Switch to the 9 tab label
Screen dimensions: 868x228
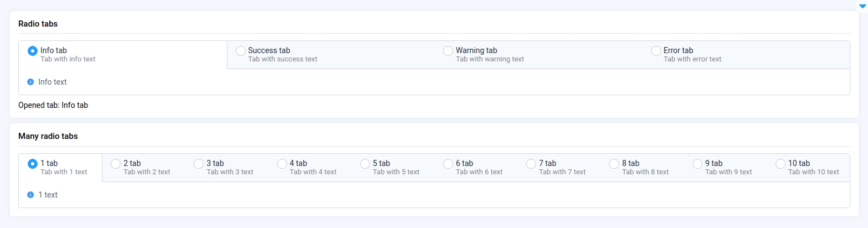pos(714,163)
